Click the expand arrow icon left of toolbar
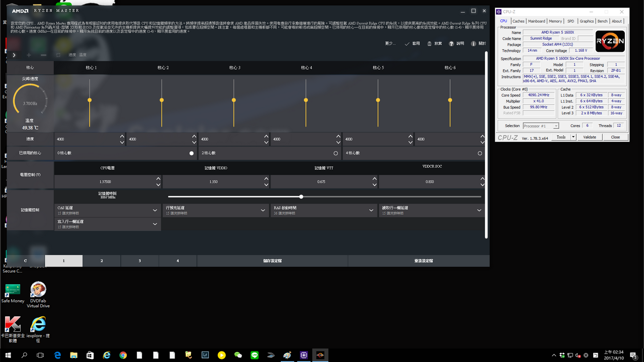Screen dimensions: 644x362 pyautogui.click(x=14, y=55)
